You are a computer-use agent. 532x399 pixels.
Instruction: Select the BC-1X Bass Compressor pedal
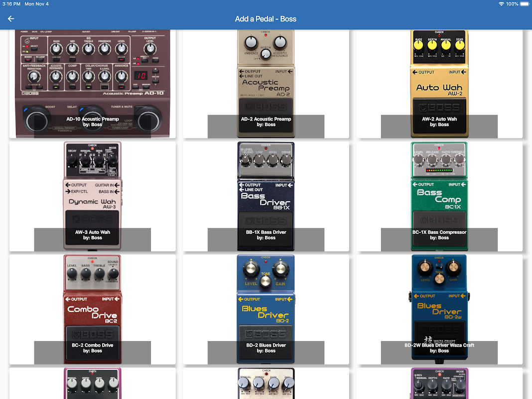[x=439, y=197]
